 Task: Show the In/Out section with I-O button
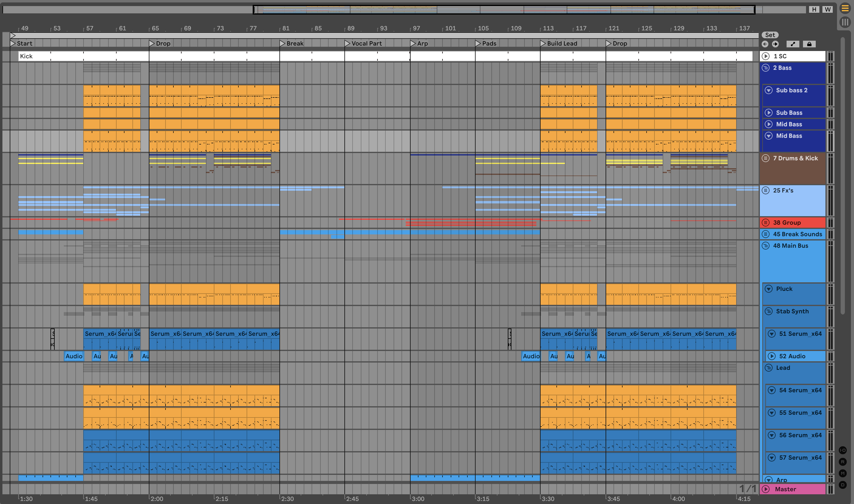coord(843,450)
